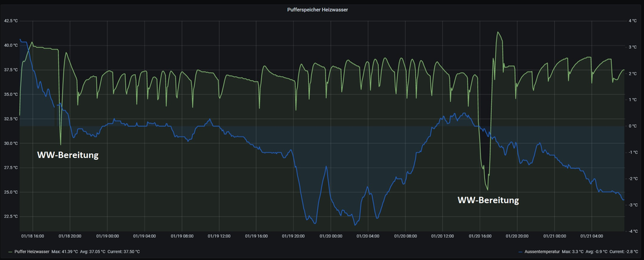
Task: Click the blue Aussentemperatur legend color line
Action: [520, 252]
